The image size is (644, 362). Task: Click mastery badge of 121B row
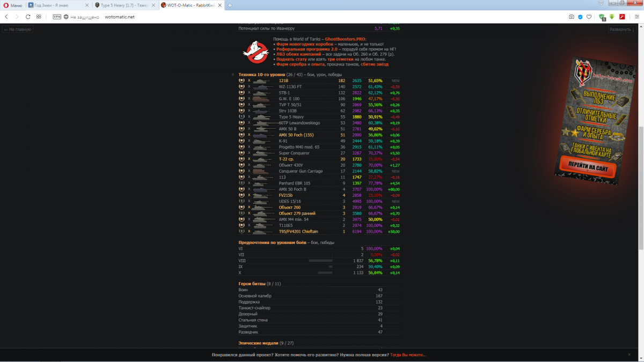point(241,80)
